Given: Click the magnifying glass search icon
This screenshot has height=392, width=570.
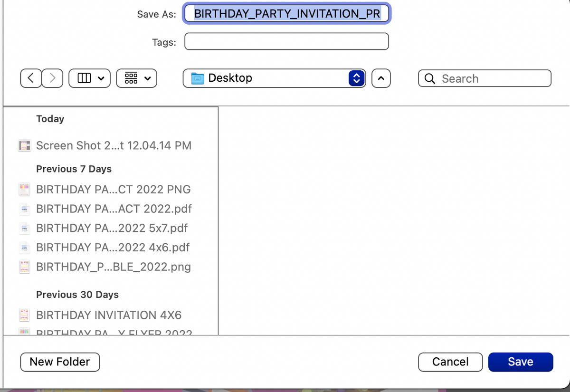Looking at the screenshot, I should click(430, 78).
